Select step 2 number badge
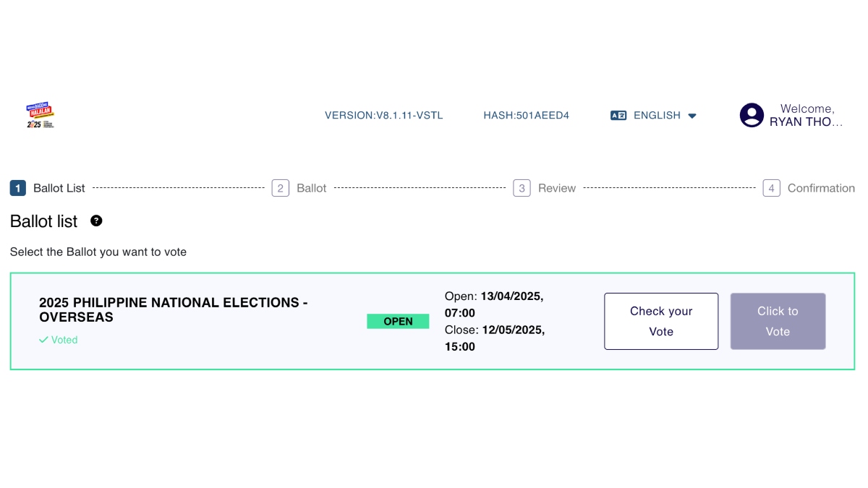Screen dimensions: 868x488 pyautogui.click(x=280, y=188)
